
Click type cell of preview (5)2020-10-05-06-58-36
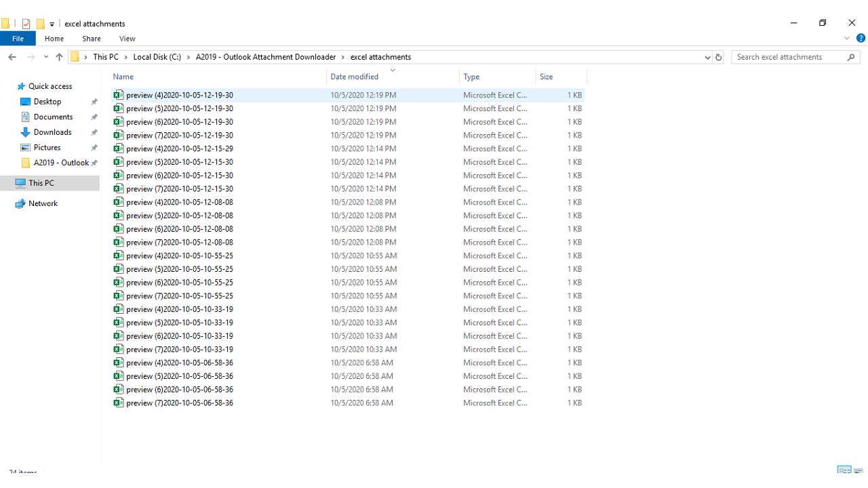[x=495, y=376]
